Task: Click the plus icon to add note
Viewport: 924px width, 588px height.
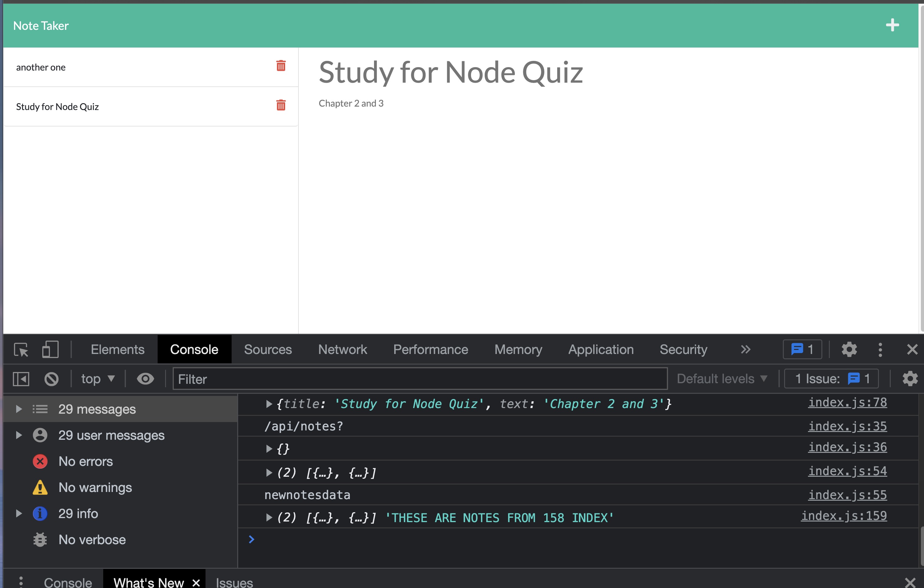Action: click(892, 25)
